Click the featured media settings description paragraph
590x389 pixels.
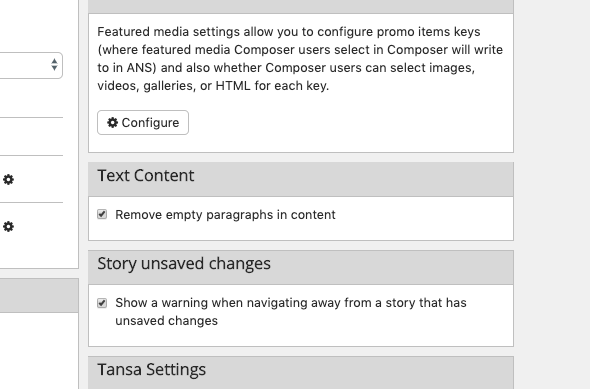point(300,59)
